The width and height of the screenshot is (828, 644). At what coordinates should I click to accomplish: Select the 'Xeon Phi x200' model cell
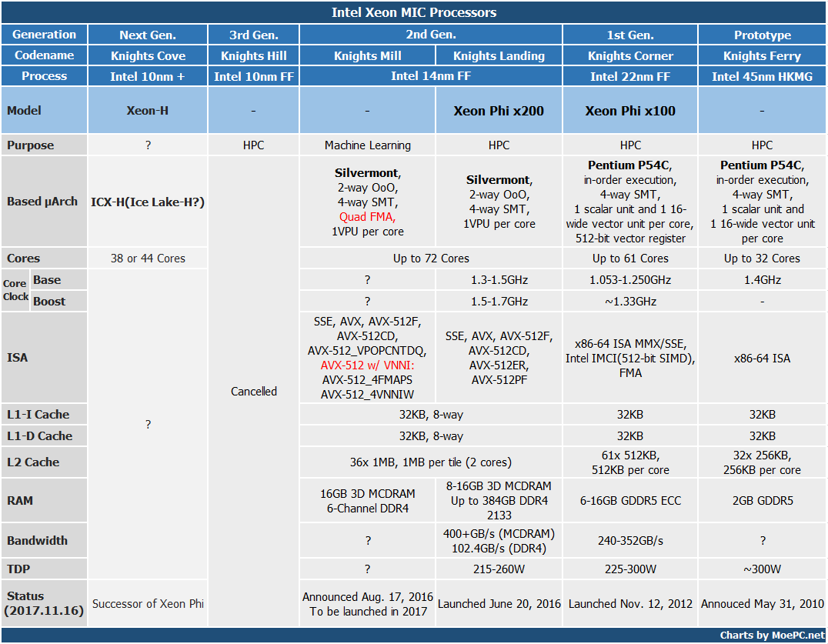click(x=499, y=110)
